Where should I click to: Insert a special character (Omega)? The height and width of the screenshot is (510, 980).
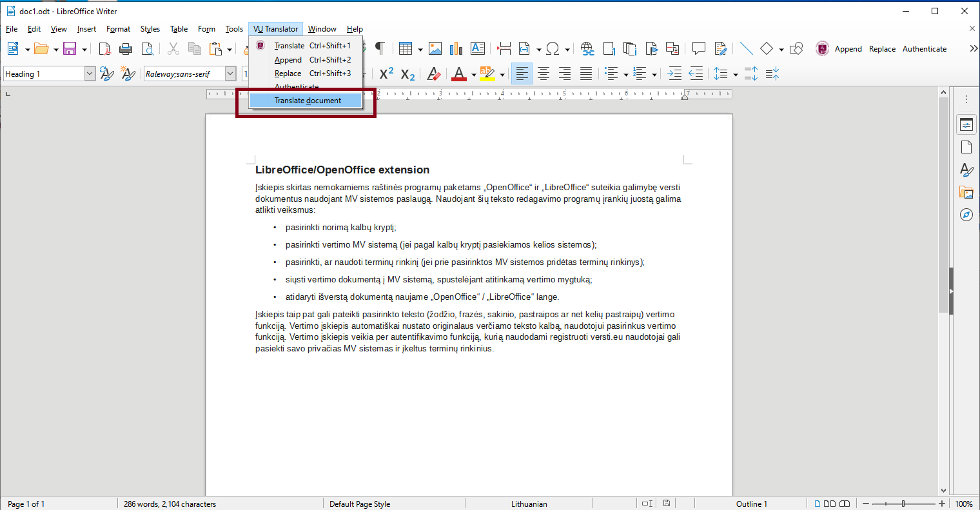tap(553, 49)
